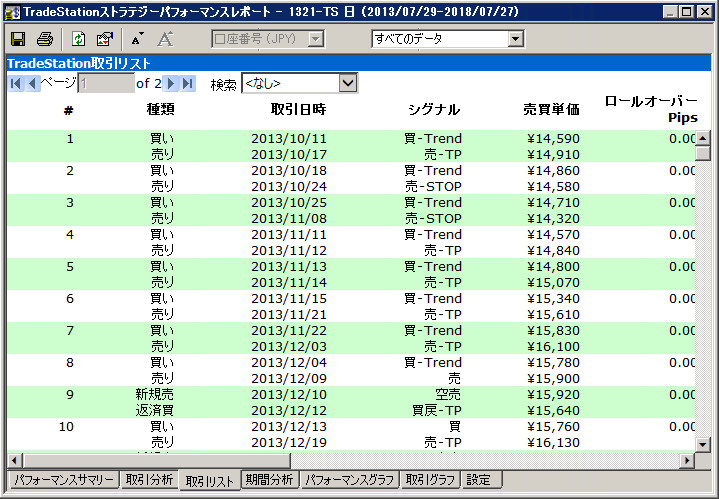Click the シグナル column header

pos(434,109)
